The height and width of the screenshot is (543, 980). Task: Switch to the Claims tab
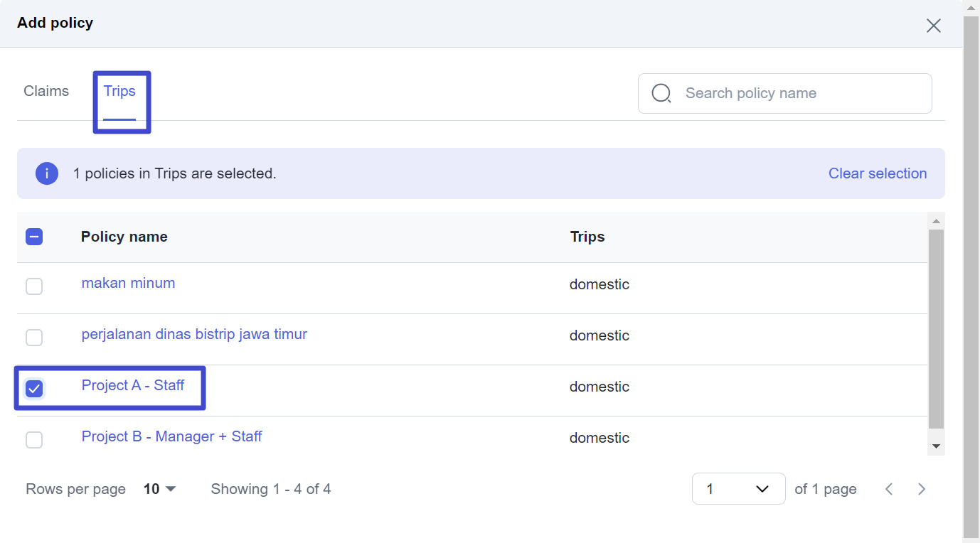46,91
